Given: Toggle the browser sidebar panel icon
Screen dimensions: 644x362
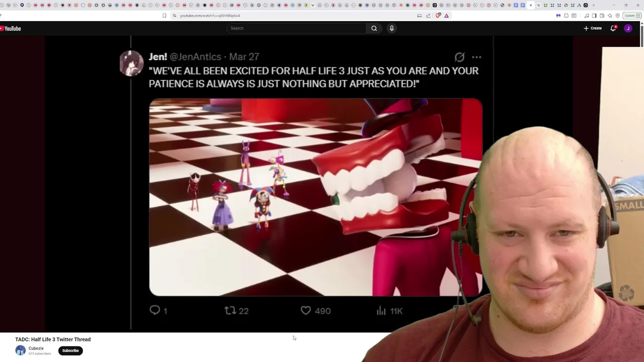Looking at the screenshot, I should (x=594, y=16).
